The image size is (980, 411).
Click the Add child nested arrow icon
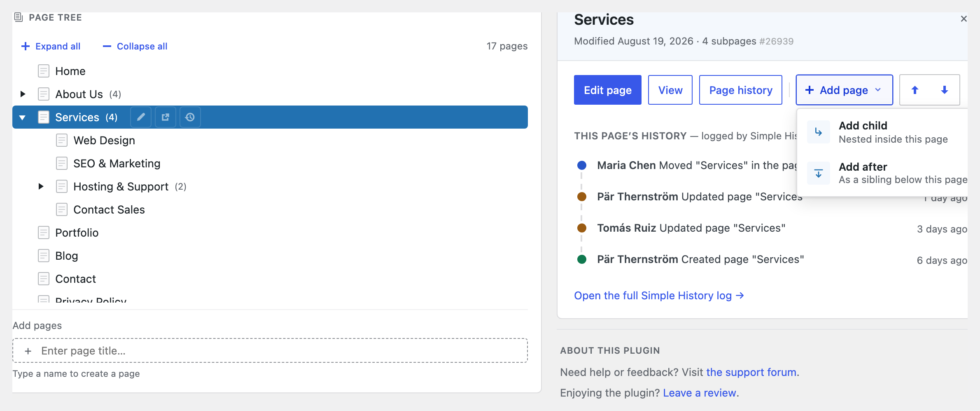(x=818, y=132)
